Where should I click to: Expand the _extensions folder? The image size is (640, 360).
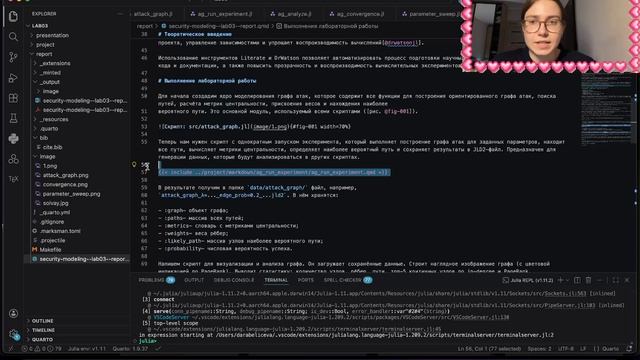pyautogui.click(x=55, y=63)
